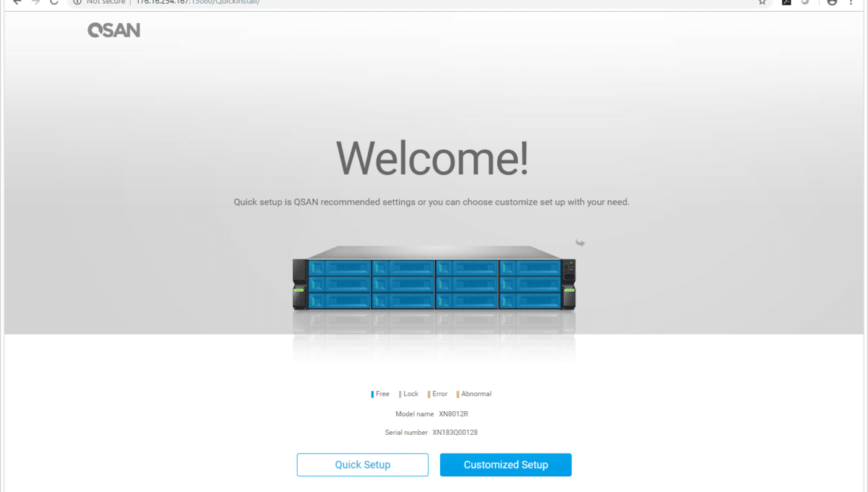This screenshot has width=868, height=492.
Task: Click the storage chassis image
Action: click(x=434, y=278)
